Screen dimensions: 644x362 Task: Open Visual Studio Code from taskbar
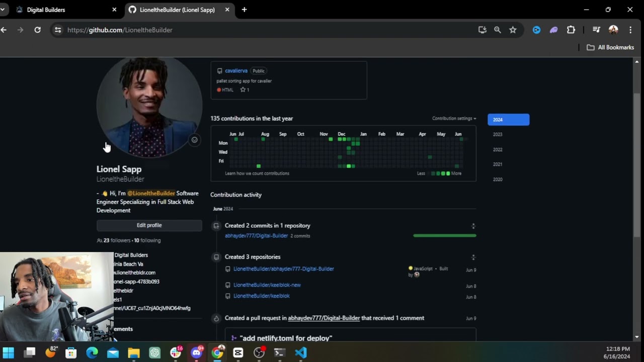click(301, 352)
